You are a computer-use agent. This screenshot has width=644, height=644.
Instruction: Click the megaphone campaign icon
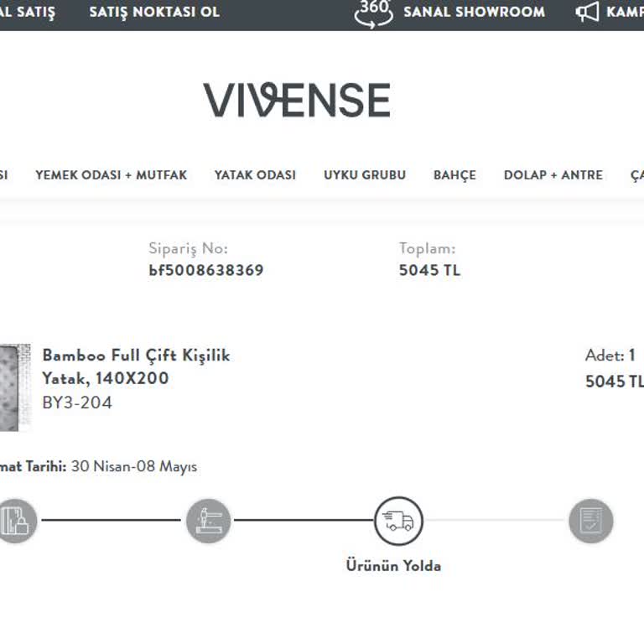(x=587, y=12)
